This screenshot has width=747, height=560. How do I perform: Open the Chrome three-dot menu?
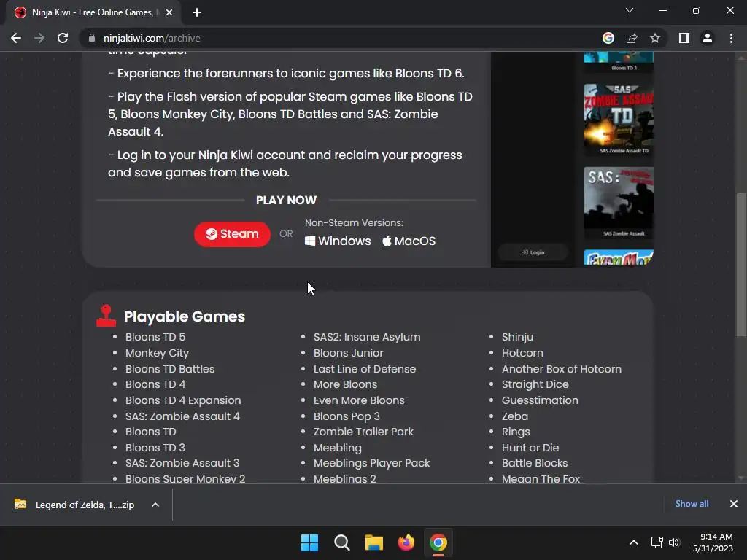click(x=731, y=38)
